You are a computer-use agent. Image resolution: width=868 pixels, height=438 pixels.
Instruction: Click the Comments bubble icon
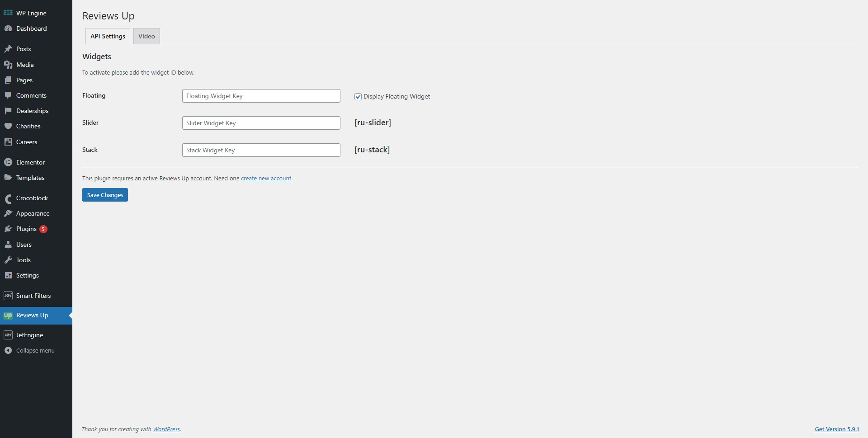click(8, 95)
